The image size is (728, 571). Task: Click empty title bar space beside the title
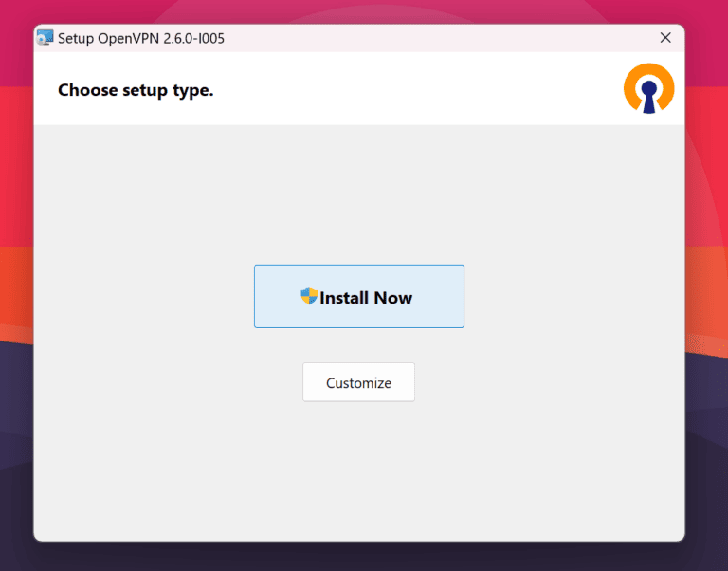click(x=427, y=39)
